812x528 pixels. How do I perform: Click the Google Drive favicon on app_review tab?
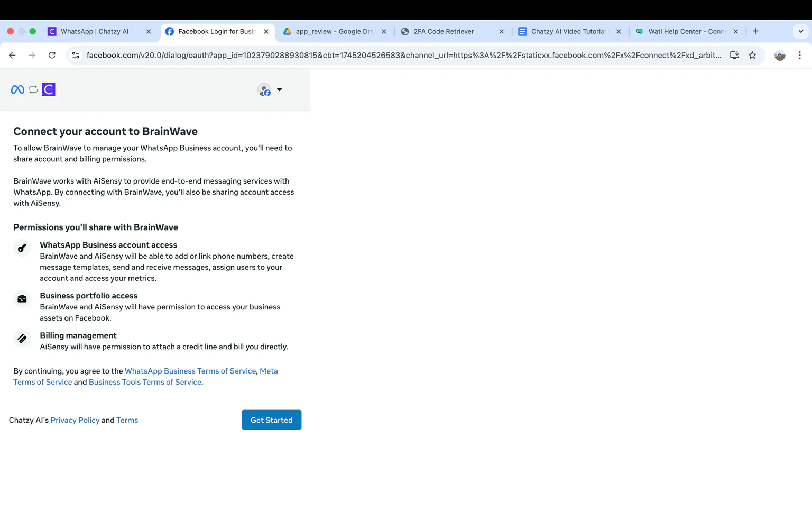(x=288, y=32)
